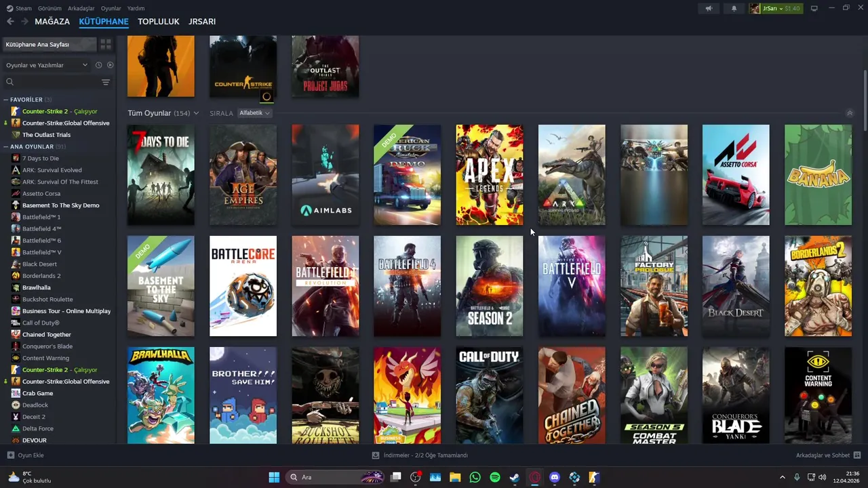
Task: Open the Chained Together game cover
Action: point(572,396)
